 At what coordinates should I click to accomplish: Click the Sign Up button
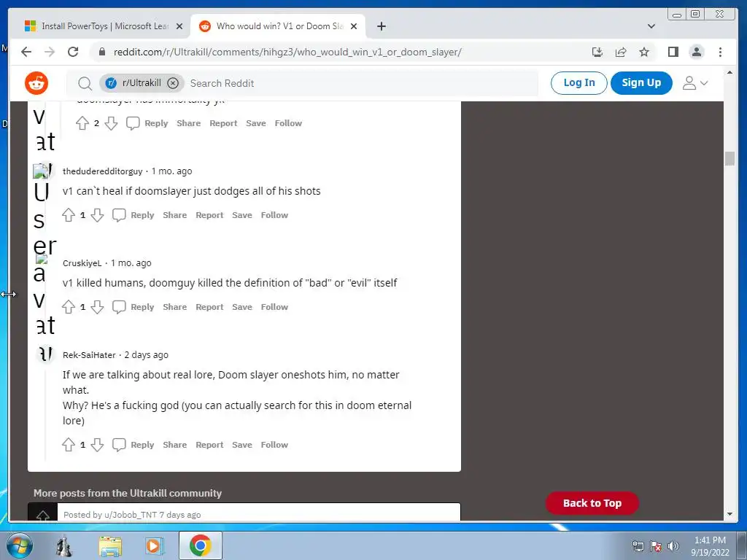tap(641, 83)
